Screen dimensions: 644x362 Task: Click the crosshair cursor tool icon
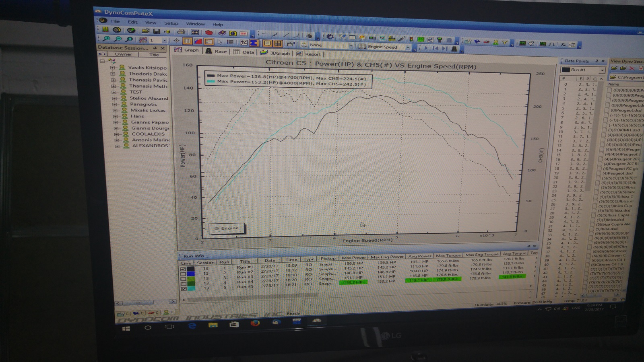click(x=176, y=41)
